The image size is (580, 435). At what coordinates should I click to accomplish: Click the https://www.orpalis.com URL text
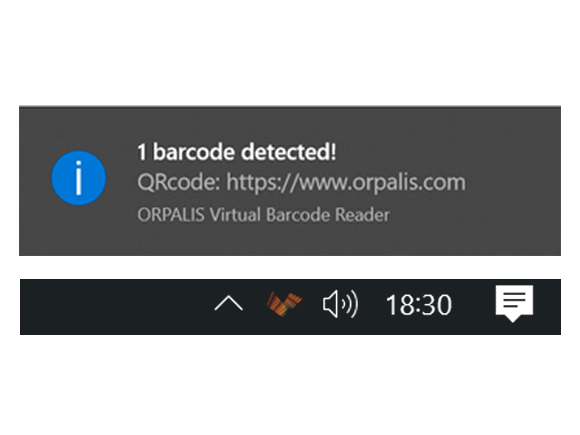click(x=346, y=182)
